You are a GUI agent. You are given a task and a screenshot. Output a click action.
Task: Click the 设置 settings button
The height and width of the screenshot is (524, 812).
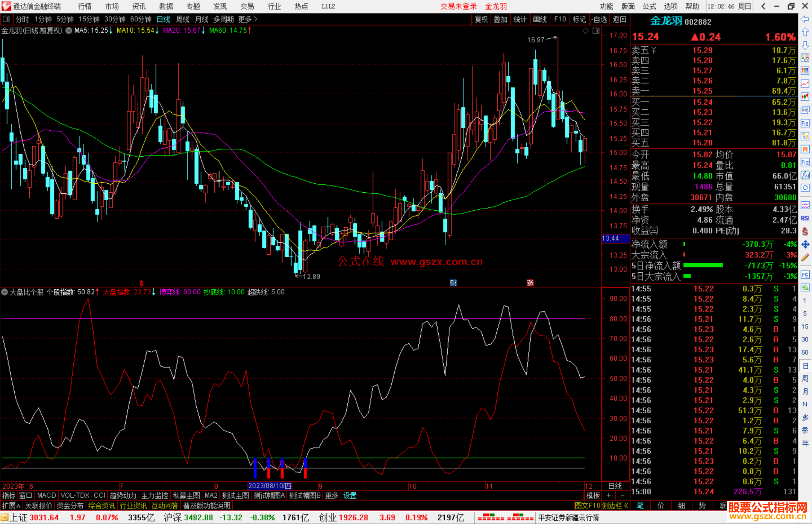[350, 495]
